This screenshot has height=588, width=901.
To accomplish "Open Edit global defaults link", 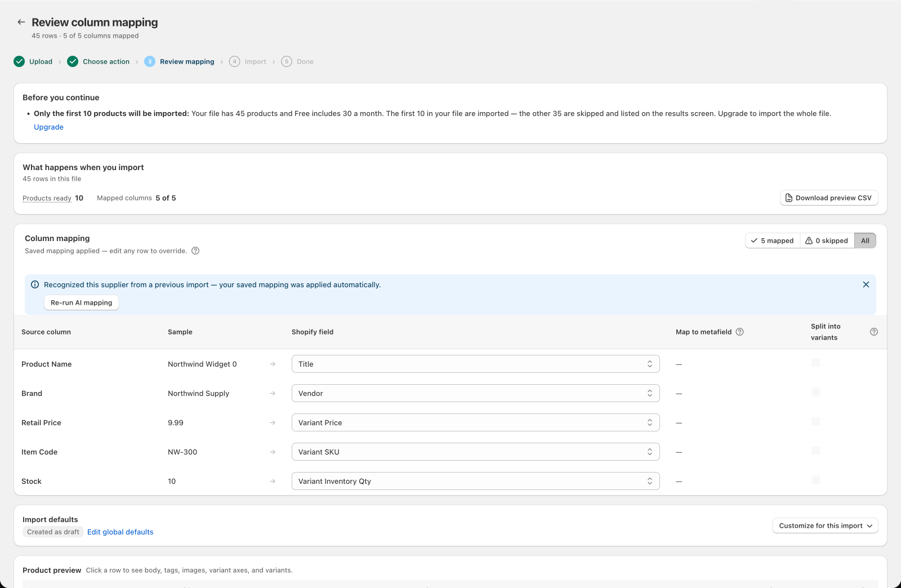I will click(120, 532).
